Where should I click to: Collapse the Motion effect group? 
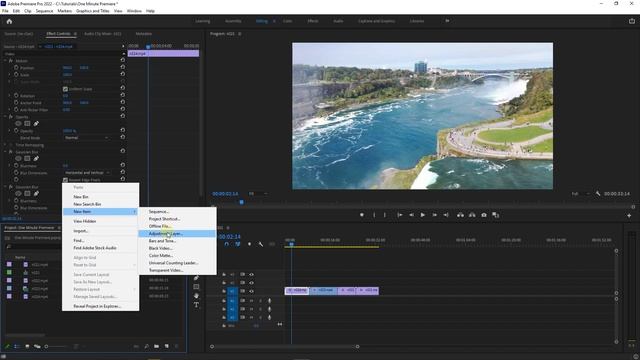[x=6, y=60]
